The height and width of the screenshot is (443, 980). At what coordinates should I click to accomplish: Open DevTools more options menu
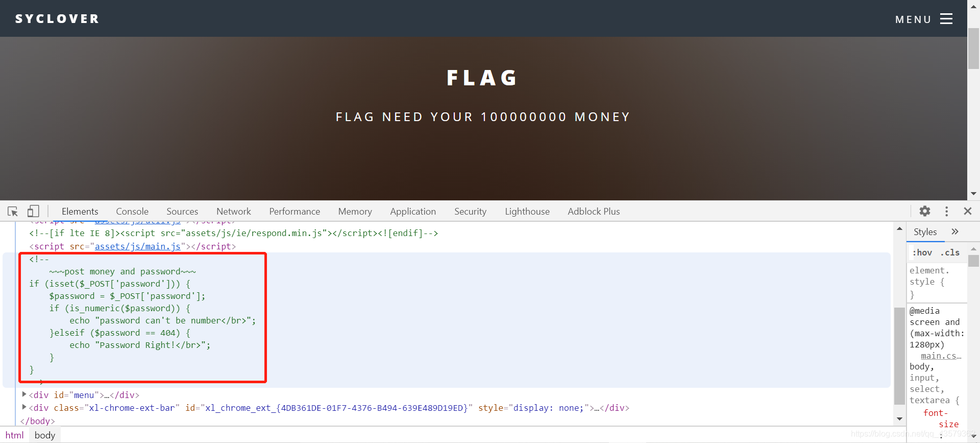coord(946,211)
